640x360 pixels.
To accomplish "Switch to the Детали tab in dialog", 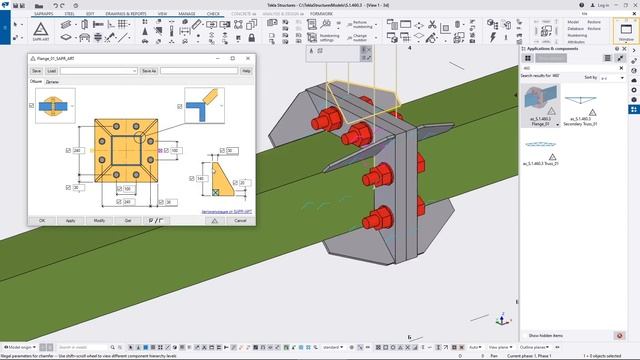I will [x=52, y=82].
